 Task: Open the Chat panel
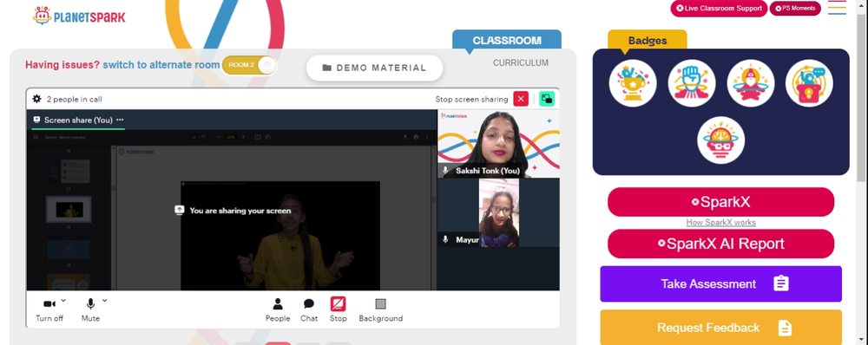pos(309,309)
